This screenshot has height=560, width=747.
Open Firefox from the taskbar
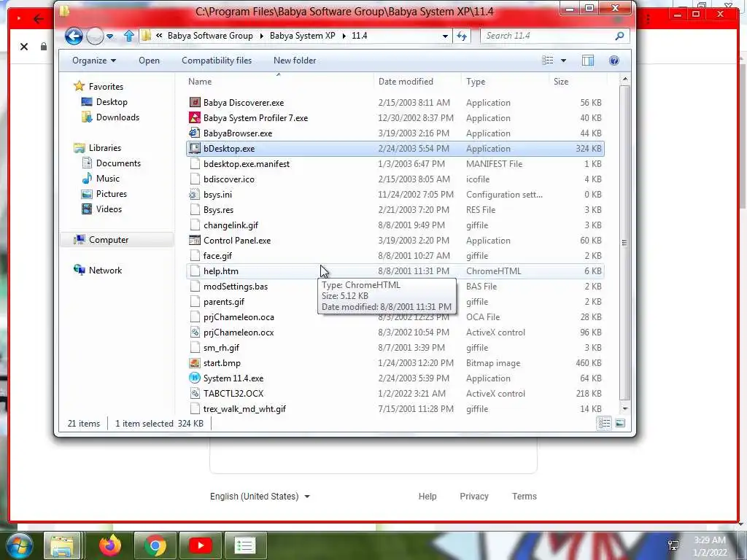[110, 545]
